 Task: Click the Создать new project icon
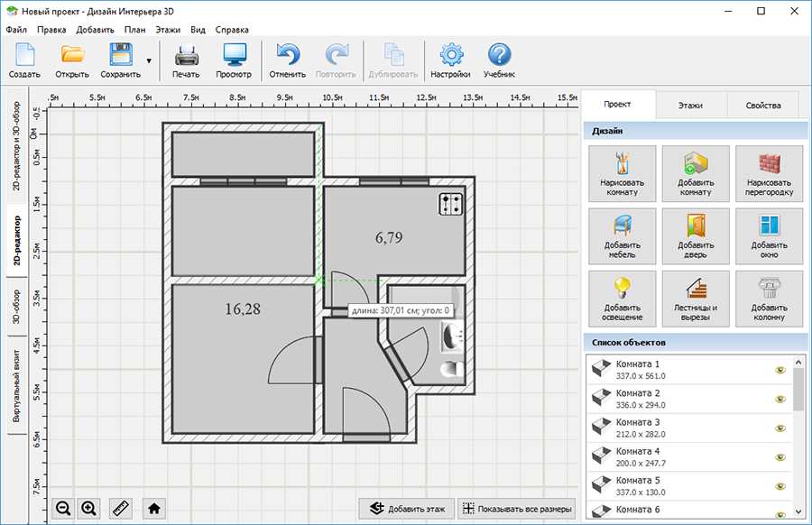pos(24,60)
